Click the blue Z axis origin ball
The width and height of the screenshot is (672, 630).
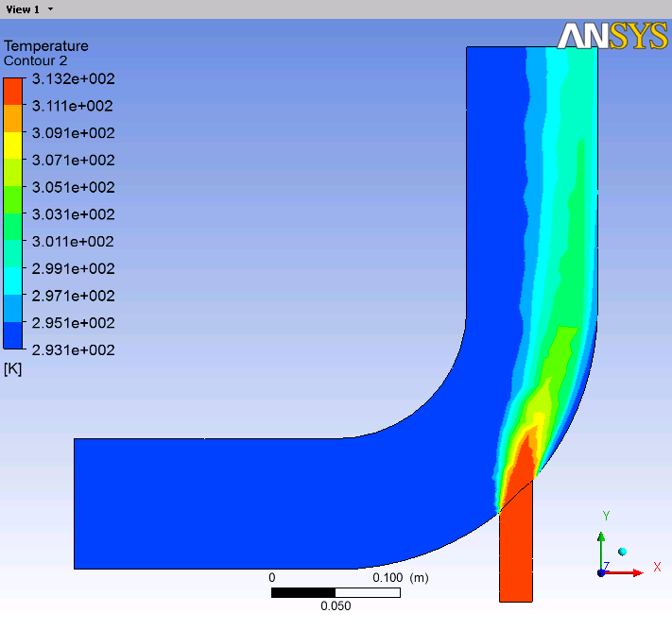601,573
